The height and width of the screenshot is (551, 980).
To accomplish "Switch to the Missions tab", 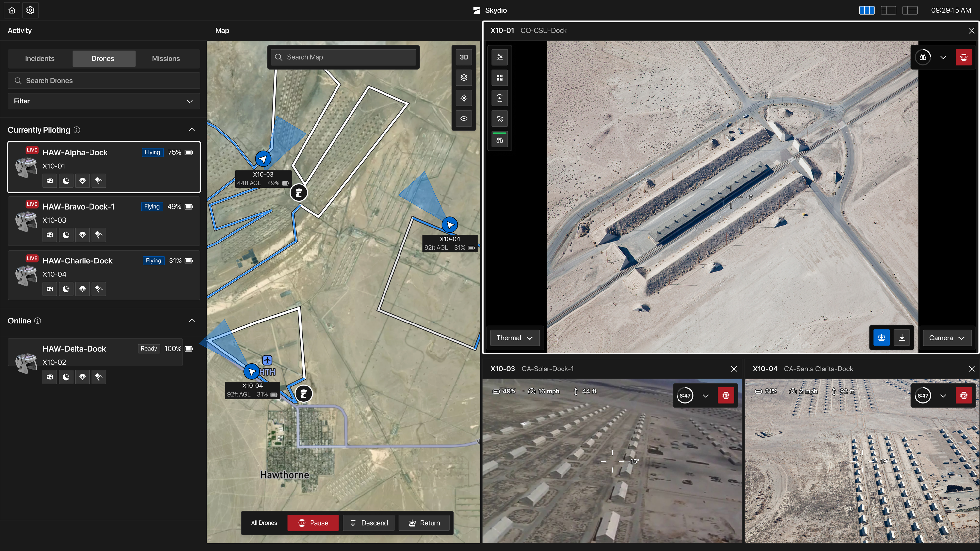I will [x=166, y=58].
